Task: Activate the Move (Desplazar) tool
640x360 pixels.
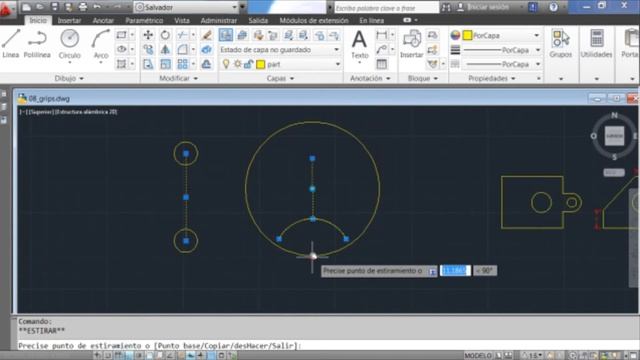Action: click(148, 35)
